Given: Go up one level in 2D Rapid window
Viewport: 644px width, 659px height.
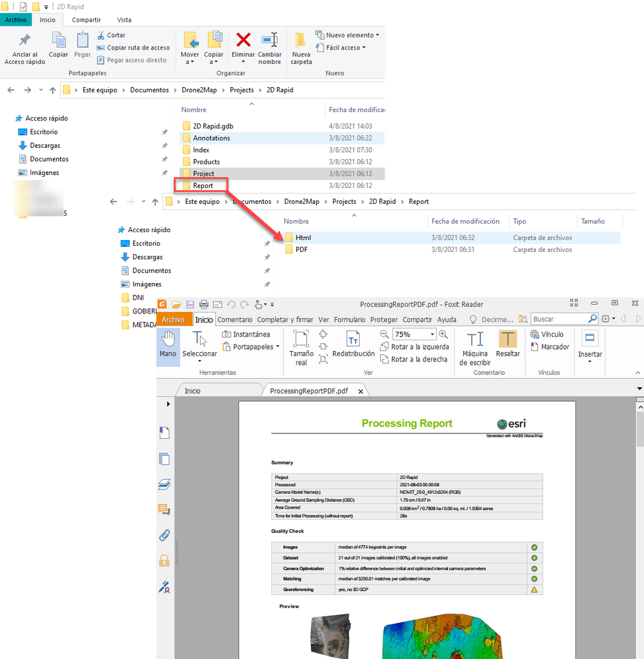Looking at the screenshot, I should 53,90.
